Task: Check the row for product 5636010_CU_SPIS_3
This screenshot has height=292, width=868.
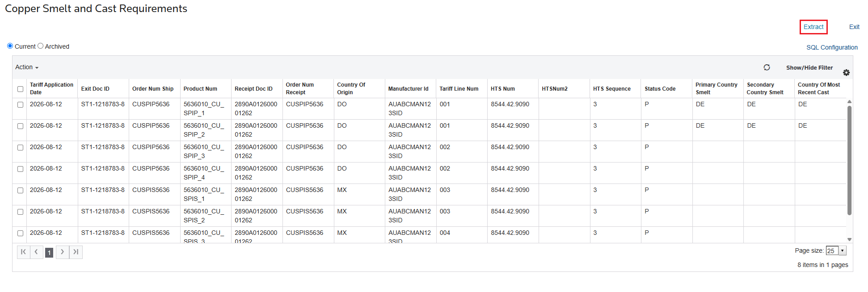Action: point(20,233)
